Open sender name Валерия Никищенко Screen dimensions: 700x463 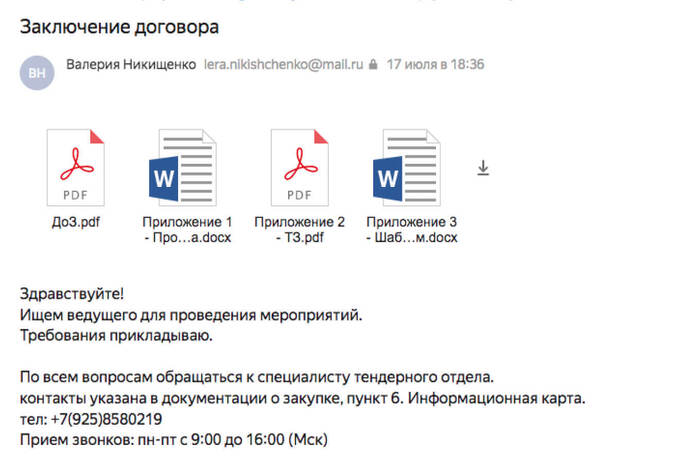click(x=130, y=65)
